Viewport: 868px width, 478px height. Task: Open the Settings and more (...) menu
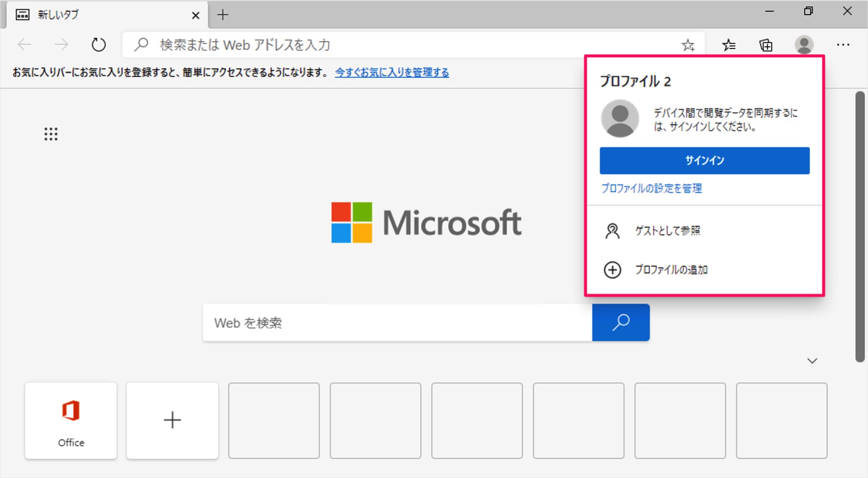[843, 45]
